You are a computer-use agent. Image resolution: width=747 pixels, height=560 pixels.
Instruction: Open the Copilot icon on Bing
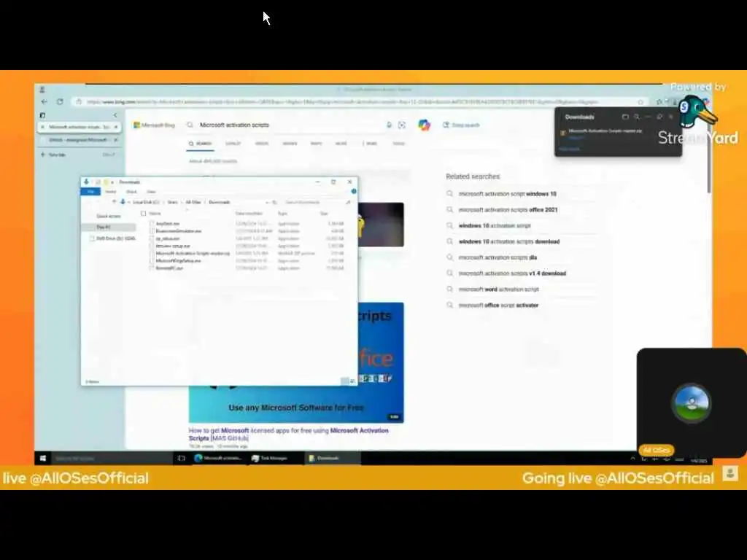(x=424, y=125)
